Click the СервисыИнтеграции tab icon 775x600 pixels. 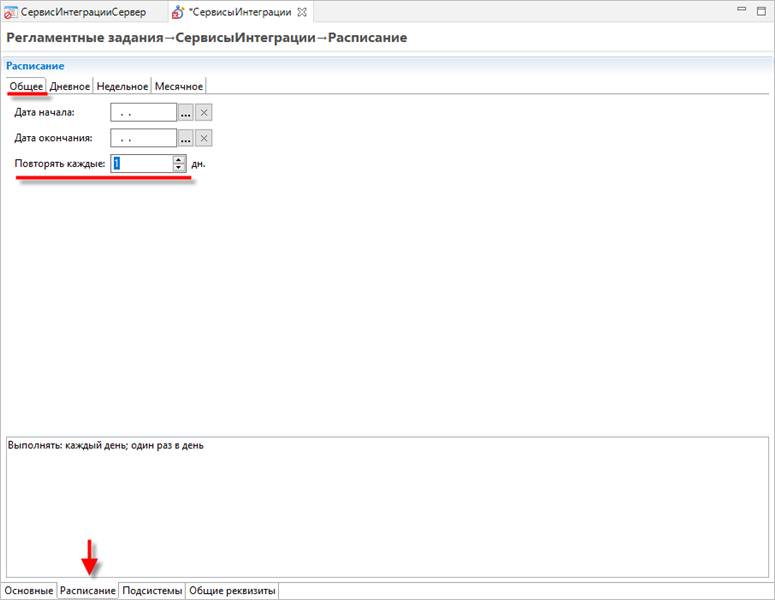(x=178, y=13)
